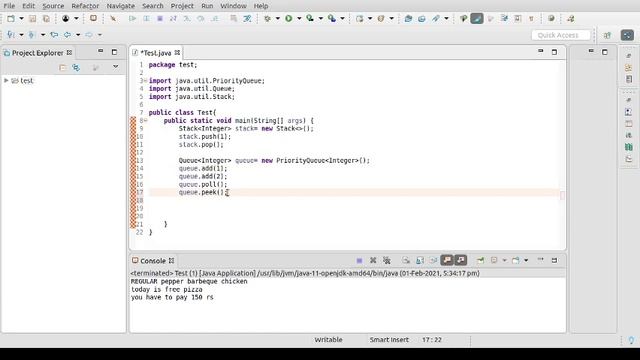Click the Back navigation arrow icon
640x360 pixels.
tap(67, 35)
